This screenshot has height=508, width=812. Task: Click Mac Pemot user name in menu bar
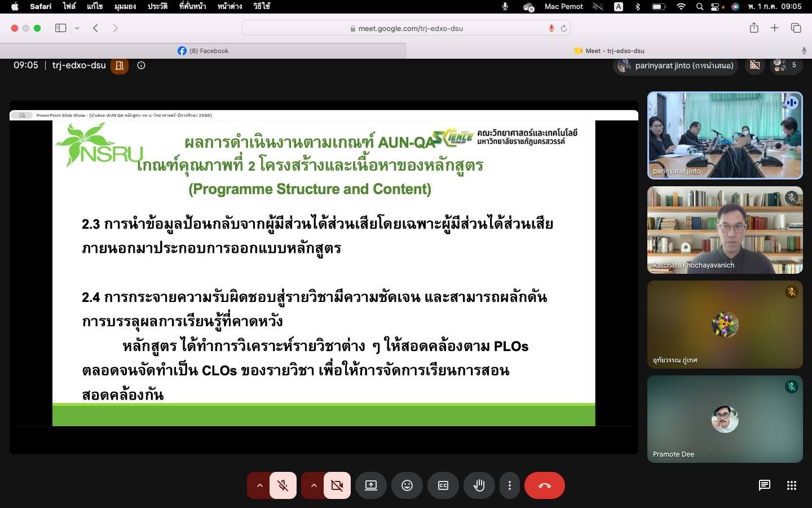click(x=563, y=6)
